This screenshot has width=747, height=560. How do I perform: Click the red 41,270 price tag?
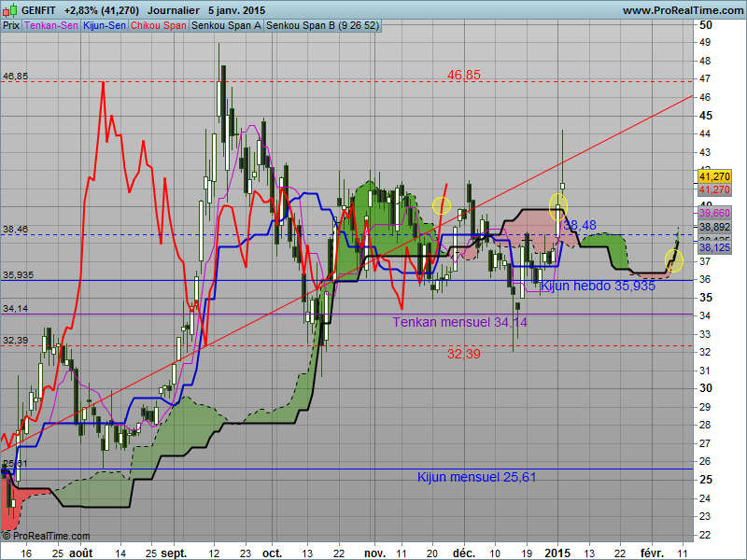tap(714, 189)
